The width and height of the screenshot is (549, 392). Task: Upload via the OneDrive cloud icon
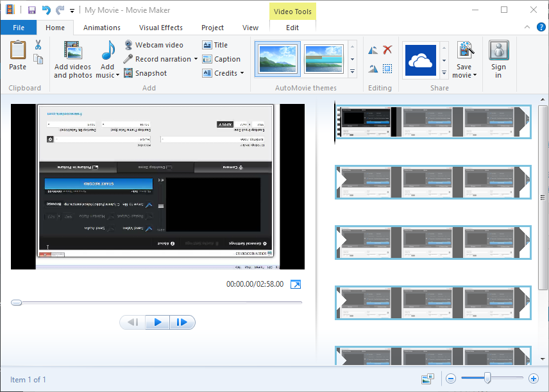421,60
